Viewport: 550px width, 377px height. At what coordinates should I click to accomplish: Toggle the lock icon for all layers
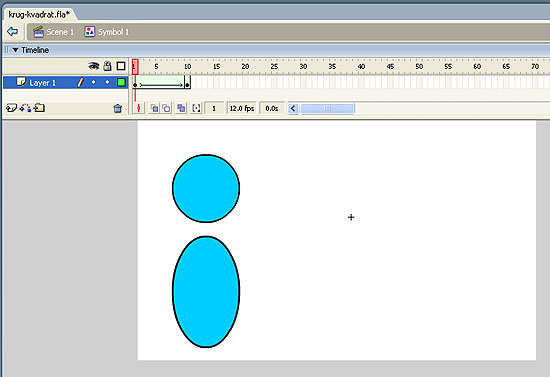coord(107,66)
